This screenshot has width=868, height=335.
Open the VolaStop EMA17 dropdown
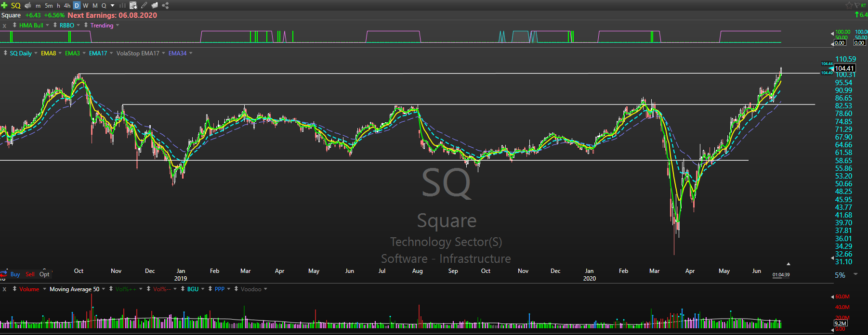[163, 53]
